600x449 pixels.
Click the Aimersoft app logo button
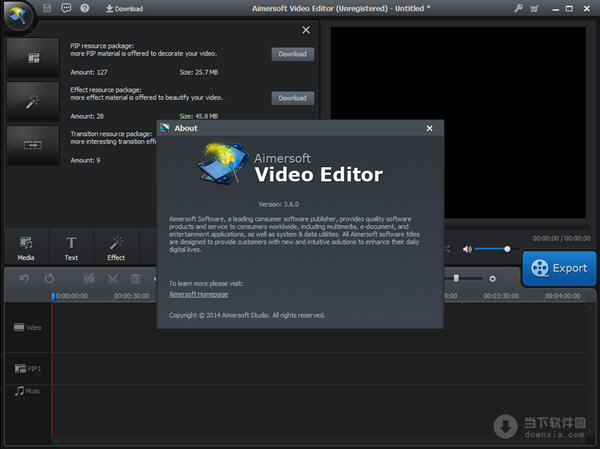[18, 16]
